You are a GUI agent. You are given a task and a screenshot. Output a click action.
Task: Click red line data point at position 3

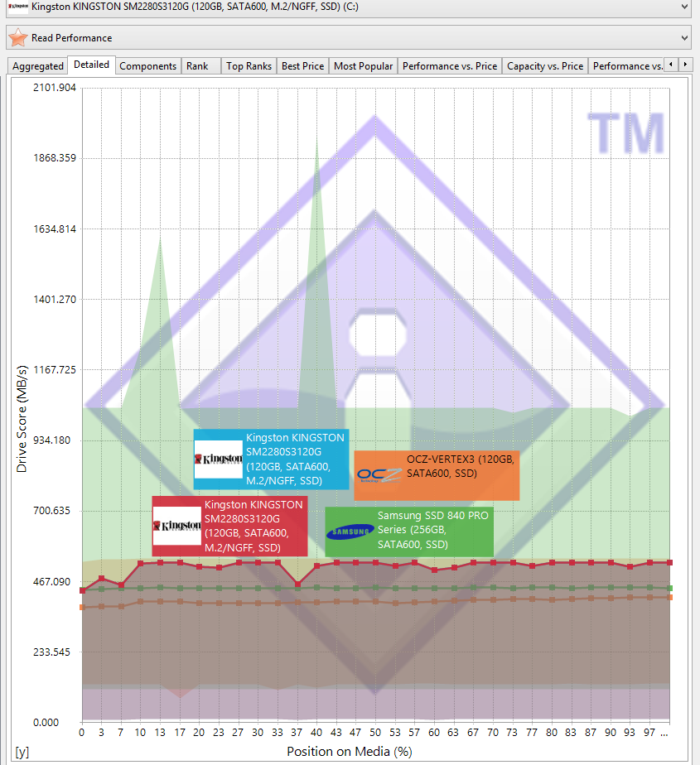[x=102, y=579]
